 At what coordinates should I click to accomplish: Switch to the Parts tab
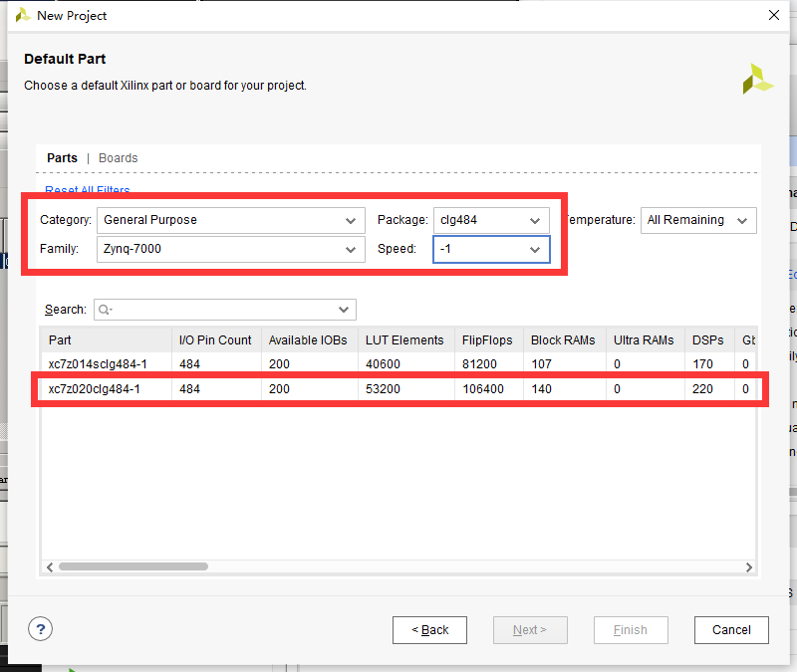pyautogui.click(x=62, y=158)
